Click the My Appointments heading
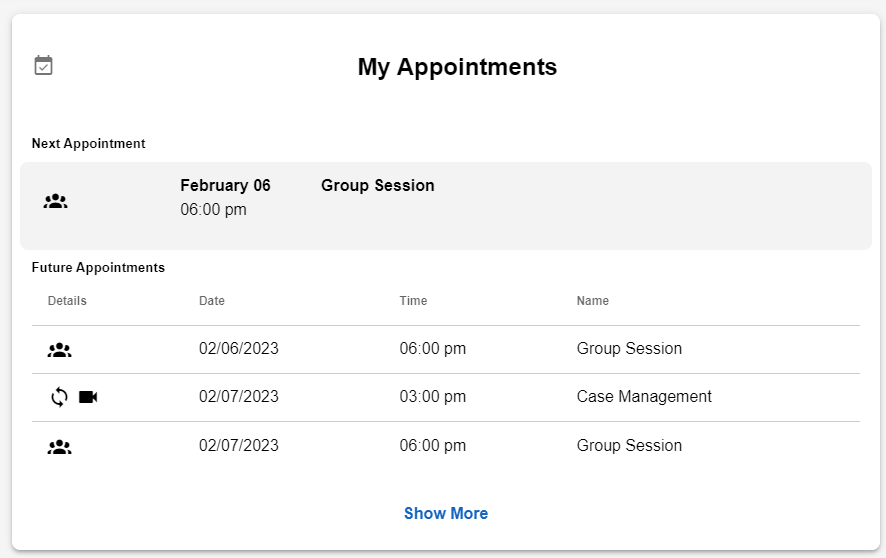The width and height of the screenshot is (886, 558). click(x=457, y=67)
